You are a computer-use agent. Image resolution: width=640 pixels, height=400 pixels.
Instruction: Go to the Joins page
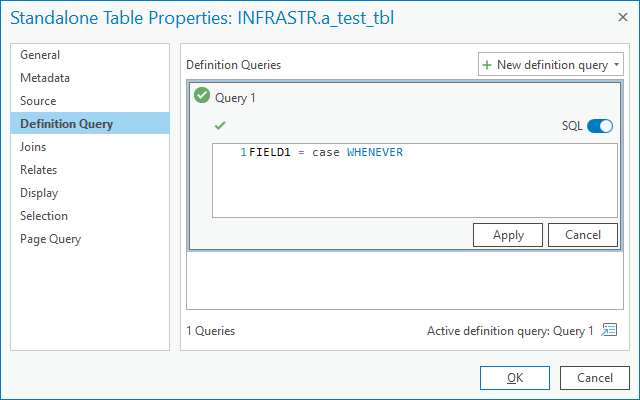[33, 147]
